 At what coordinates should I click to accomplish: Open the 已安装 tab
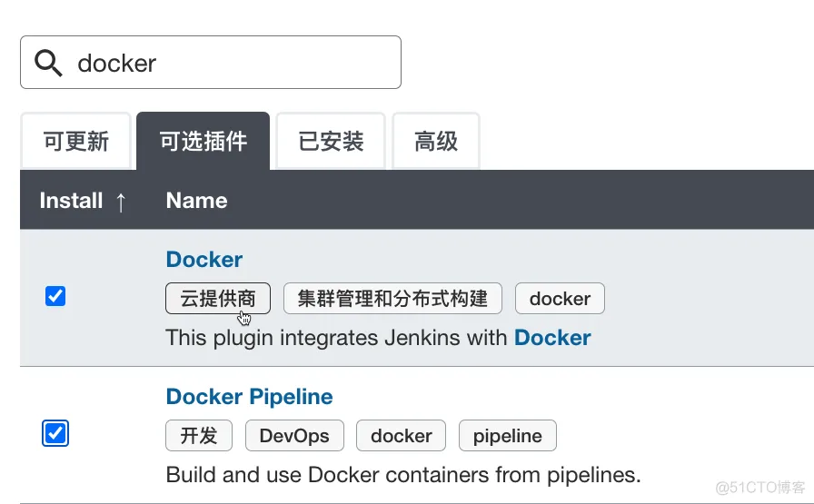[331, 142]
